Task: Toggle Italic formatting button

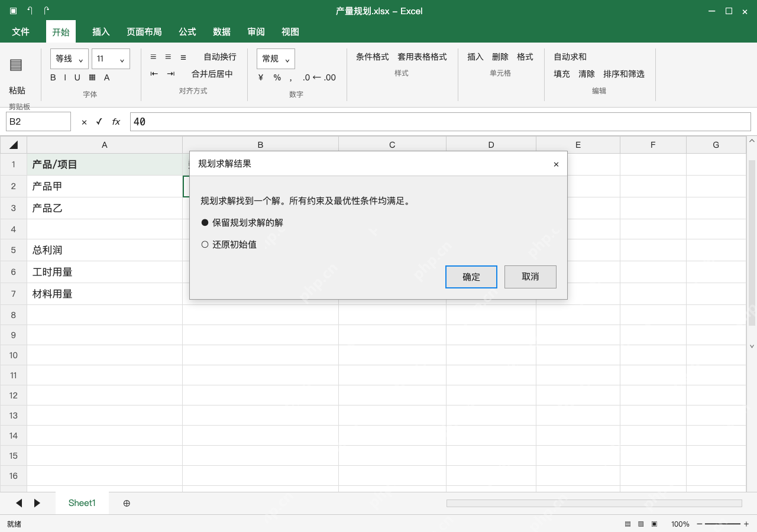Action: point(64,77)
